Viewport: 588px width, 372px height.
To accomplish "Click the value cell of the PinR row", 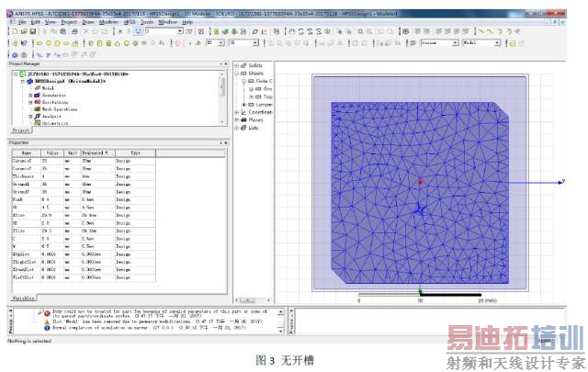I will [52, 199].
